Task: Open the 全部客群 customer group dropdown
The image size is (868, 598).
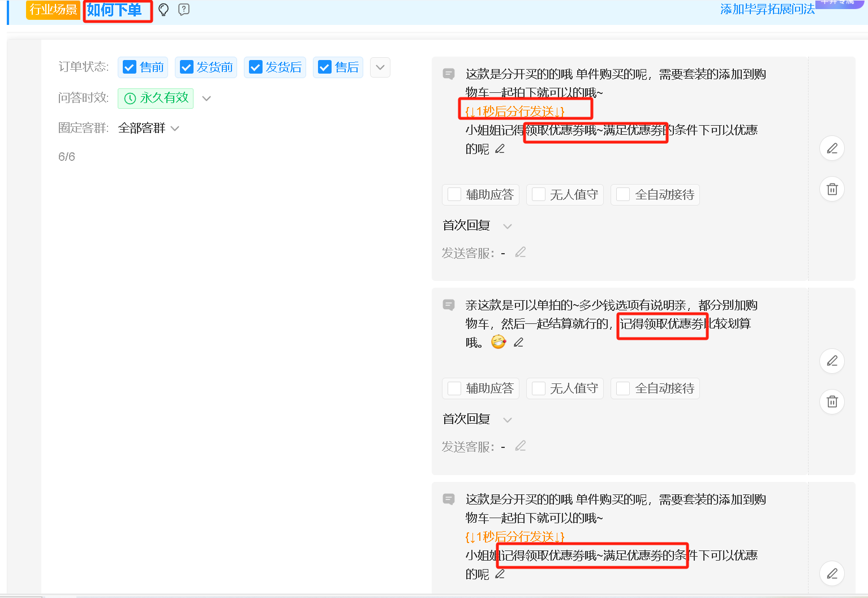Action: pyautogui.click(x=149, y=129)
